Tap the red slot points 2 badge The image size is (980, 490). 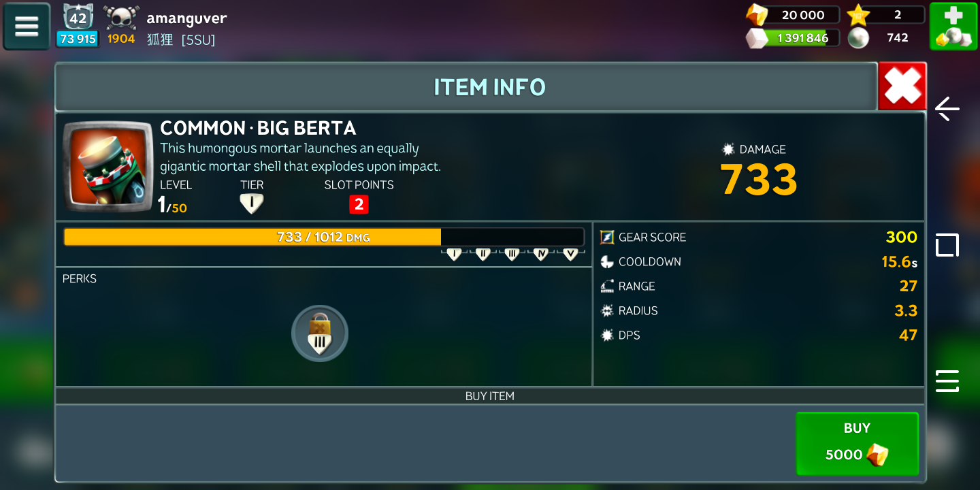coord(359,204)
